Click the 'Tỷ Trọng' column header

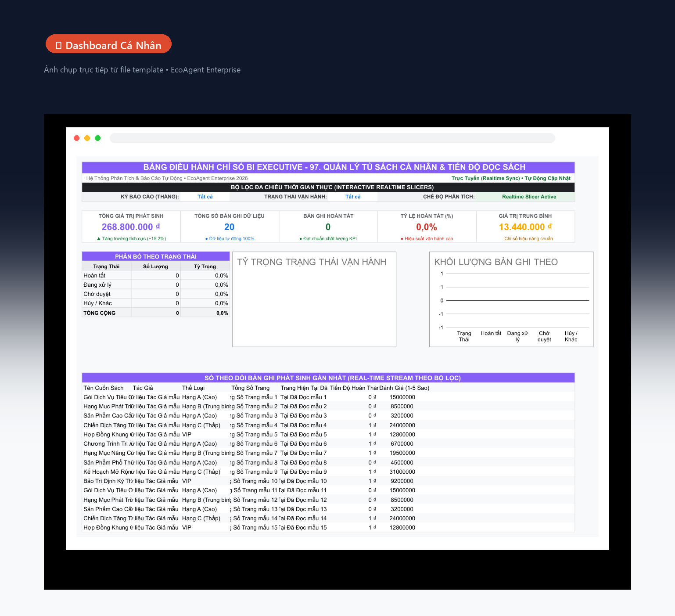(205, 267)
